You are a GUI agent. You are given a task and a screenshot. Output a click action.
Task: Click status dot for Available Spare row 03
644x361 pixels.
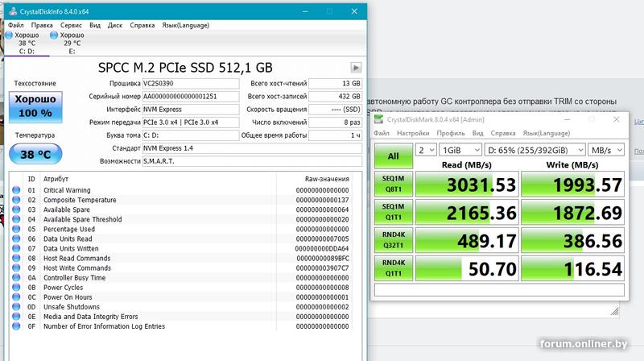pos(16,210)
